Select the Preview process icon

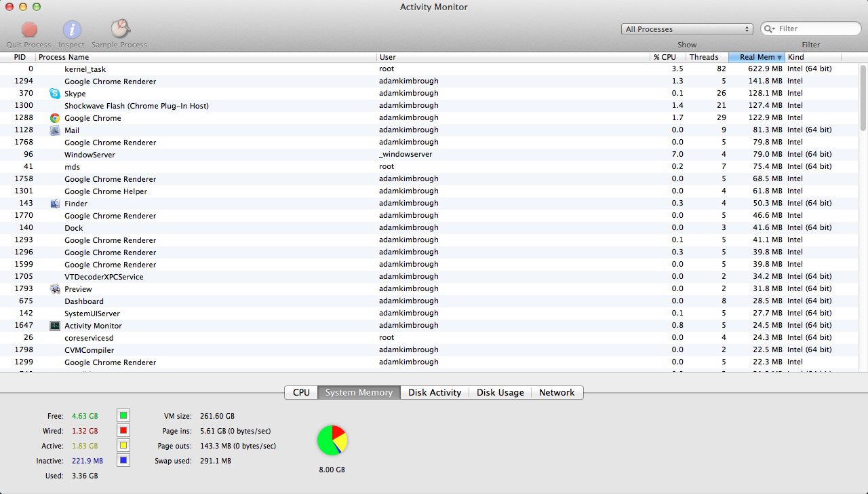tap(55, 289)
